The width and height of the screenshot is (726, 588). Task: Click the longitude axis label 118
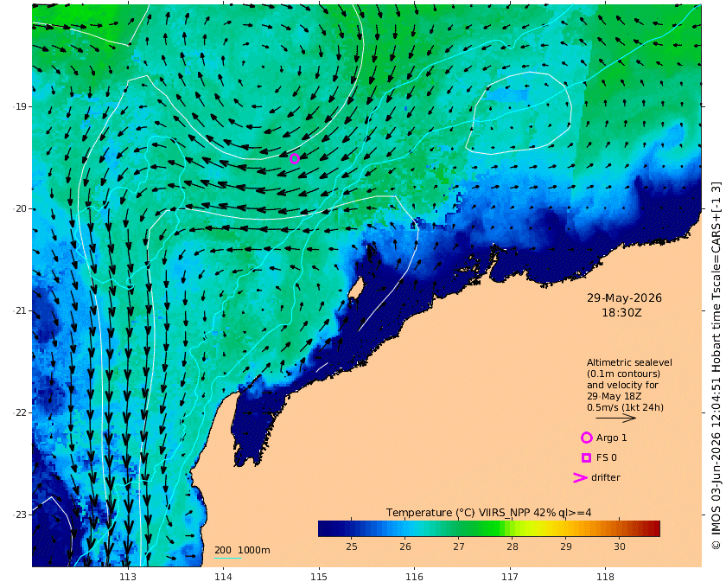(x=606, y=577)
